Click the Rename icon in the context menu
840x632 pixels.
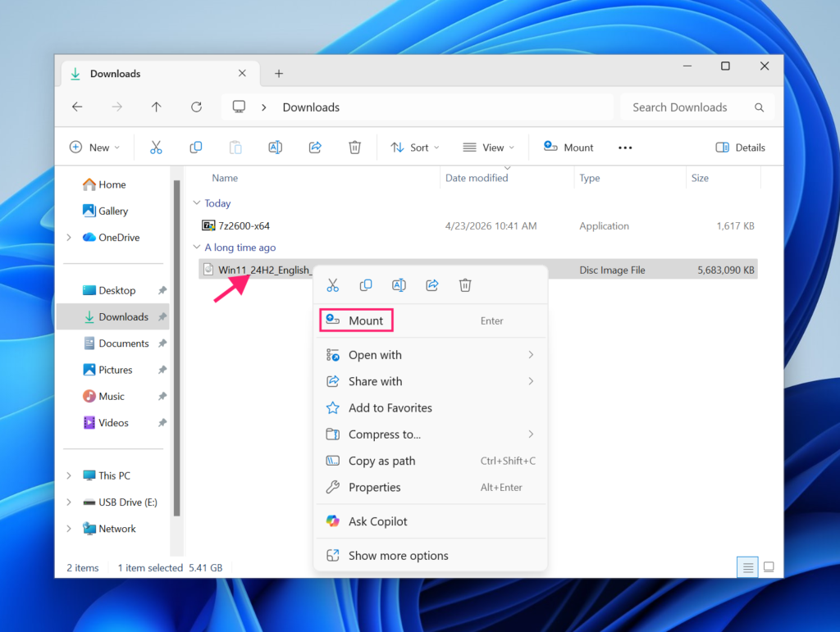click(399, 285)
